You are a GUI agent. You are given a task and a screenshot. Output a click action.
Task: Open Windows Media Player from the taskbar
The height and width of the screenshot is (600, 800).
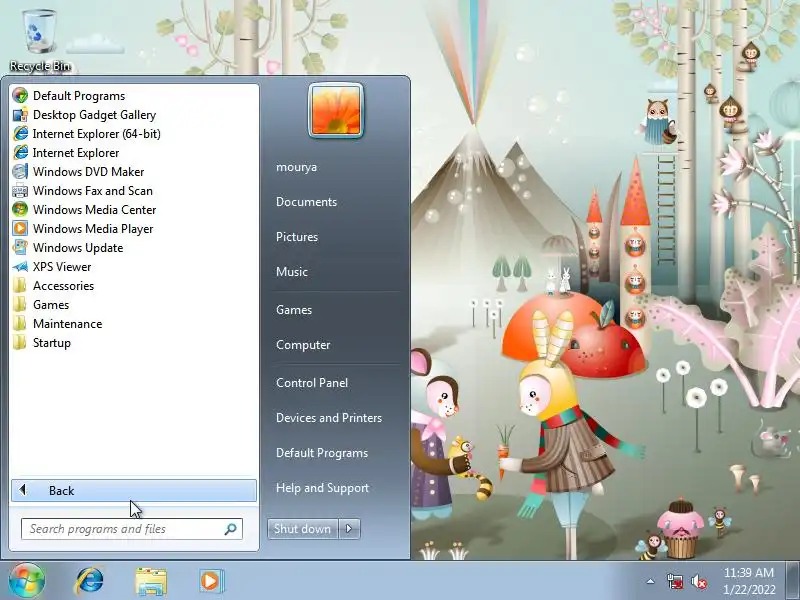click(211, 581)
